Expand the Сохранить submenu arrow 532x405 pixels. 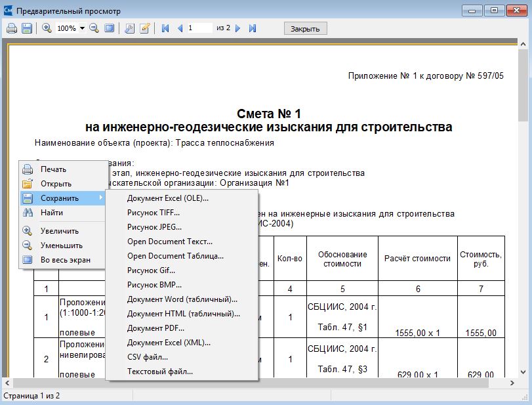coord(101,198)
